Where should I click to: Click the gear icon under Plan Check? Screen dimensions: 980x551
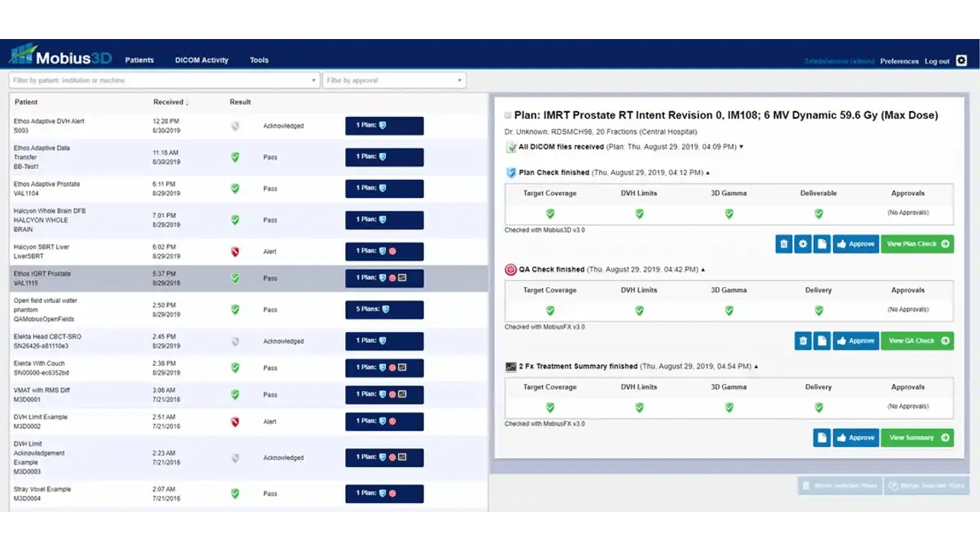pyautogui.click(x=802, y=244)
